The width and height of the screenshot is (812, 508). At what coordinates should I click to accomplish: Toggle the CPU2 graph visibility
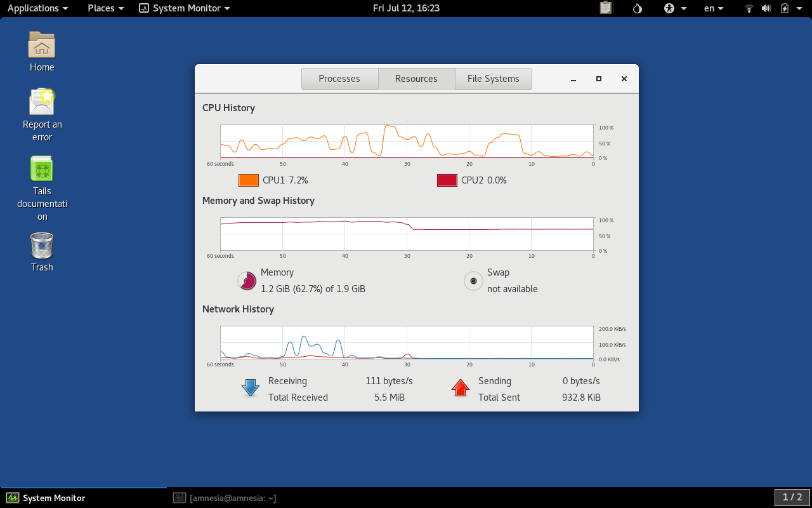tap(447, 180)
